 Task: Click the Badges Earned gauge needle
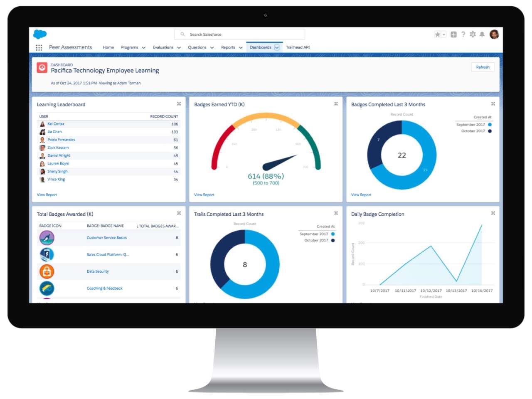[280, 163]
